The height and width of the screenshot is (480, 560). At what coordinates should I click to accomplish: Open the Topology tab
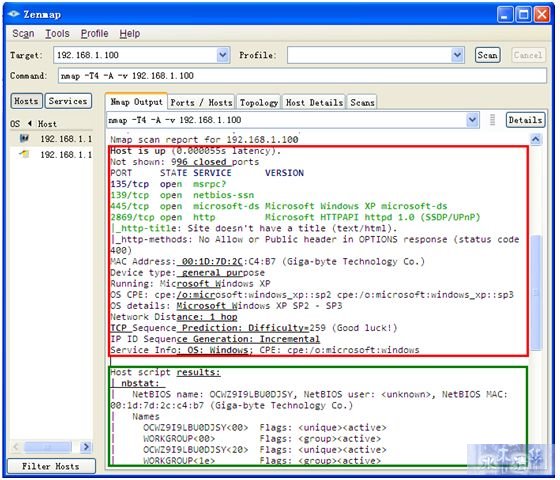[x=259, y=103]
